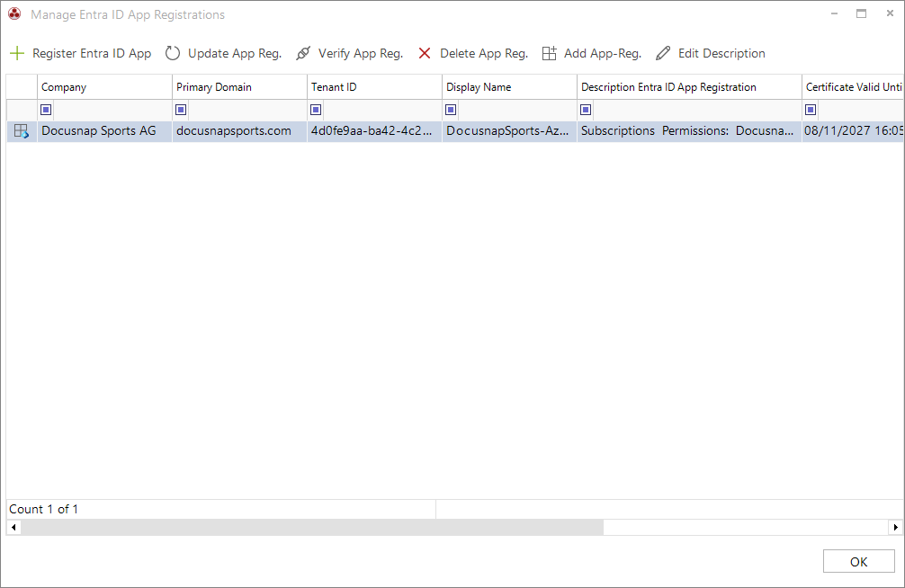
Task: Select the 4d0fe9aa-ba42-4c2... tenant ID cell
Action: [x=374, y=131]
